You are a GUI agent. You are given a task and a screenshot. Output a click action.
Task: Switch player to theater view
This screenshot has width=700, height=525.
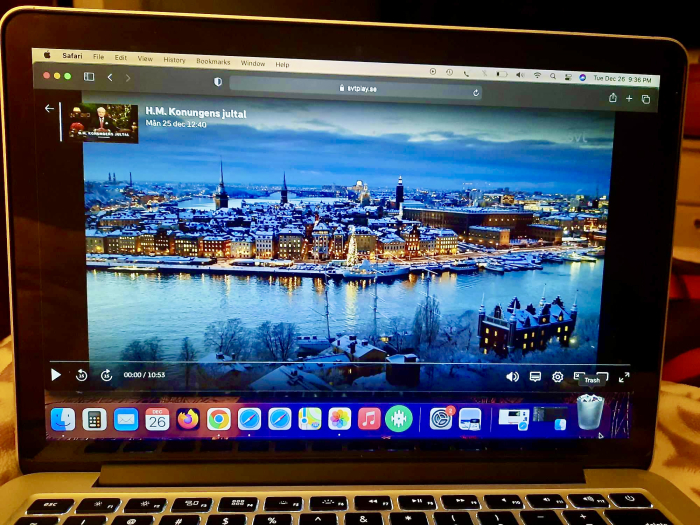603,376
